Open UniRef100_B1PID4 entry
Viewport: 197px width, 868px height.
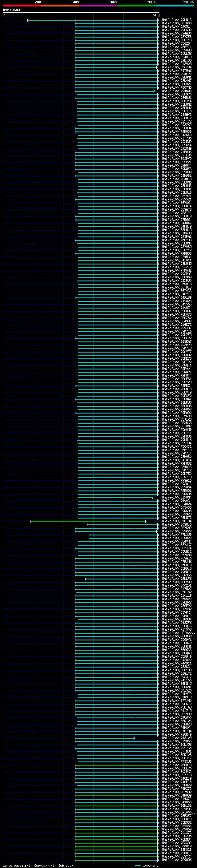tap(177, 521)
